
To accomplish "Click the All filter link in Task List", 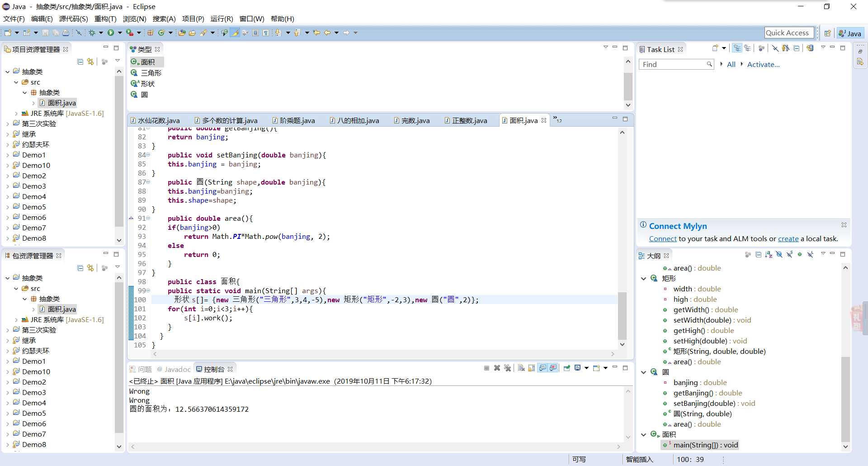I will (x=731, y=64).
